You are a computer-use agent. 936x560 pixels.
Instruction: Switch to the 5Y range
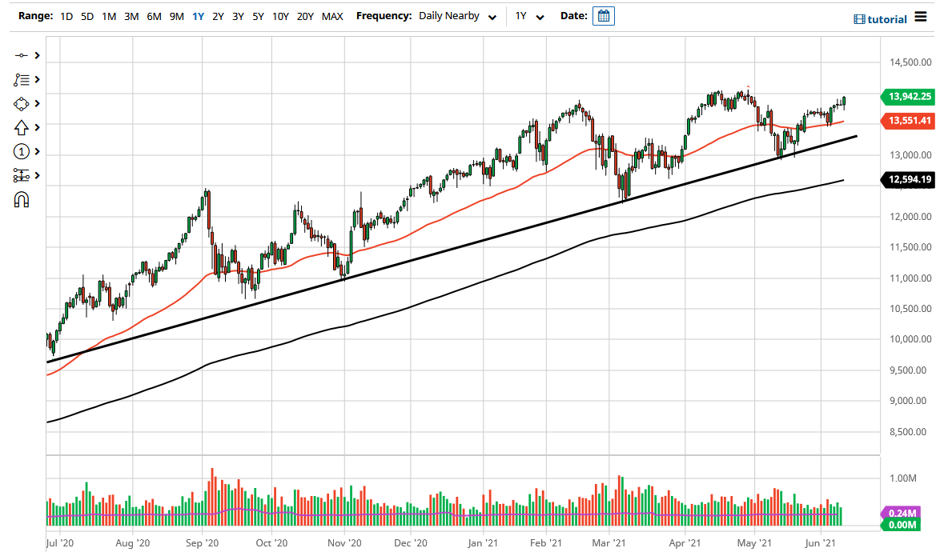[x=257, y=15]
